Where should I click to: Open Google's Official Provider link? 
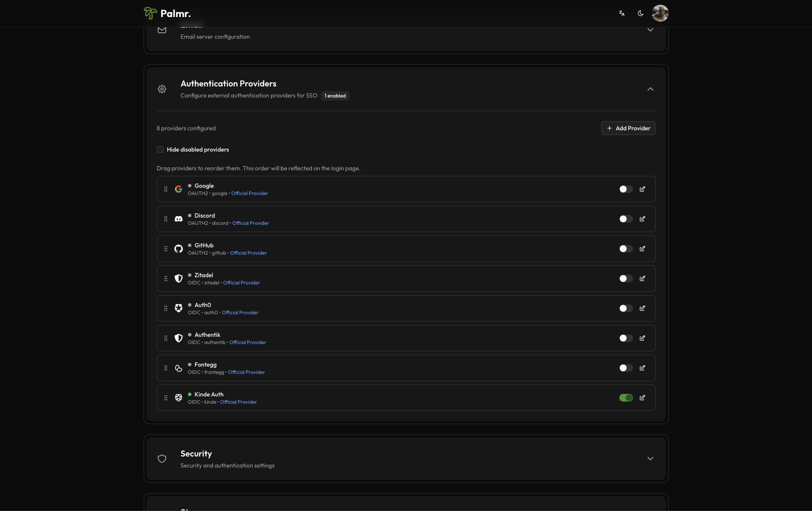pyautogui.click(x=249, y=193)
